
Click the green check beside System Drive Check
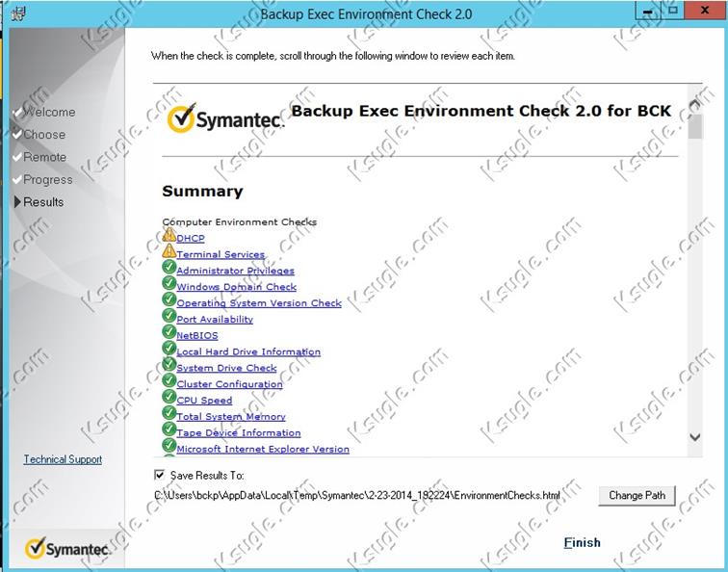point(169,364)
